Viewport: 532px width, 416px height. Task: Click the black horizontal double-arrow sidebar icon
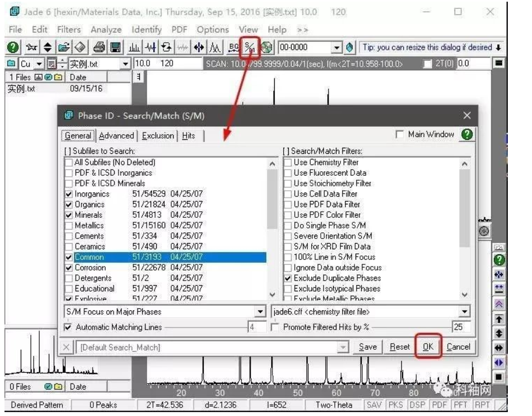499,348
